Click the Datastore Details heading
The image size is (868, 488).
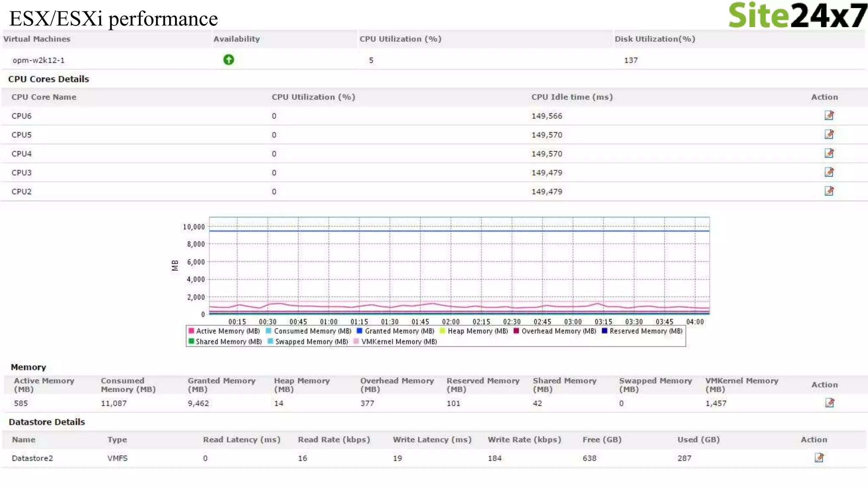pos(47,422)
